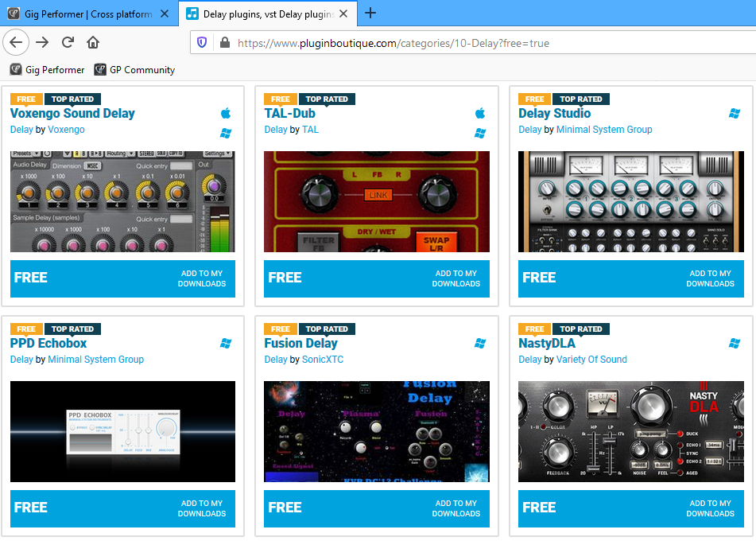
Task: Click the Apple icon on Voxengo Sound Delay
Action: click(x=226, y=114)
